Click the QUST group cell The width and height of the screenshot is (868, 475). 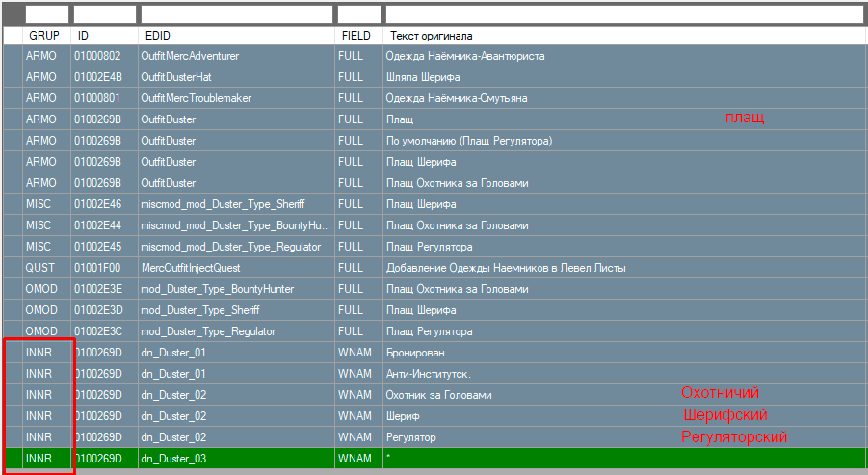46,268
